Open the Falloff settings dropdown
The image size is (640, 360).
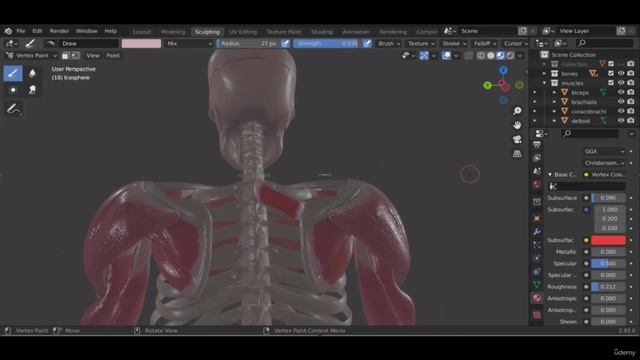(484, 43)
